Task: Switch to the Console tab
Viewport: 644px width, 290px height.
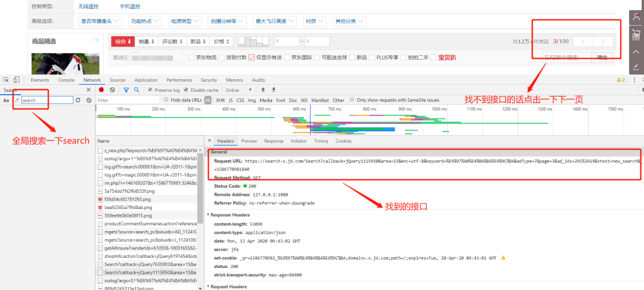Action: pos(66,80)
